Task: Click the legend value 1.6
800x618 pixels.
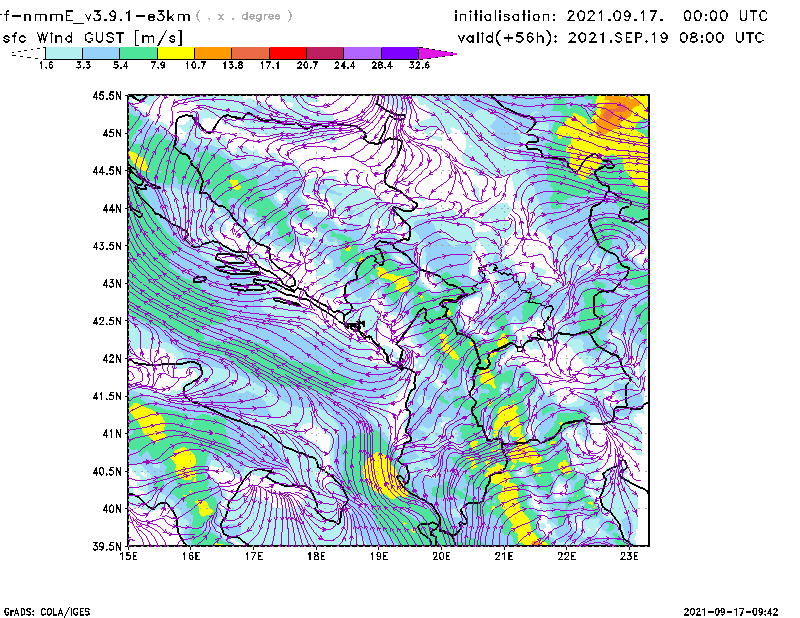Action: tap(46, 65)
